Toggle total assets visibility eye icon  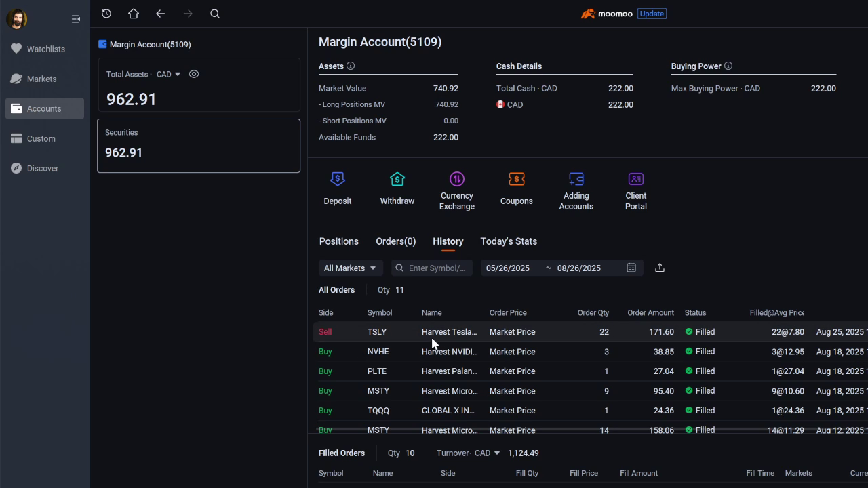(194, 74)
